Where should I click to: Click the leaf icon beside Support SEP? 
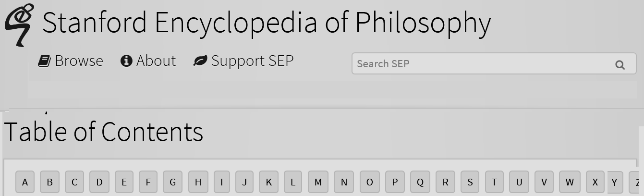click(x=200, y=61)
